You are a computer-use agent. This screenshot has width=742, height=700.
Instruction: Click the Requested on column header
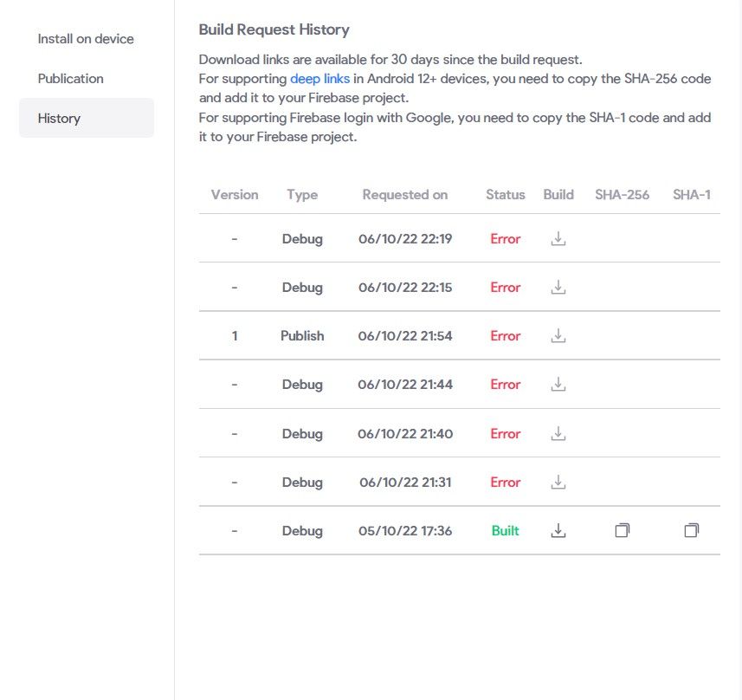click(x=405, y=195)
